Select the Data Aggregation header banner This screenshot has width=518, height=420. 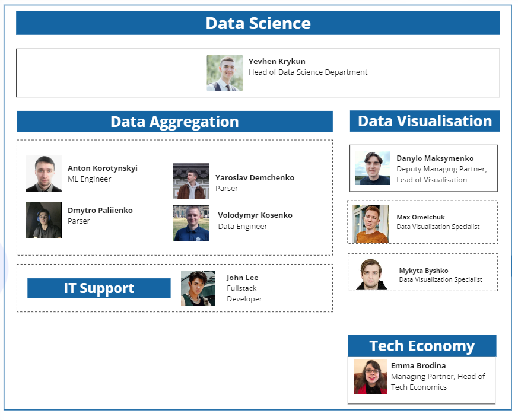pos(174,122)
